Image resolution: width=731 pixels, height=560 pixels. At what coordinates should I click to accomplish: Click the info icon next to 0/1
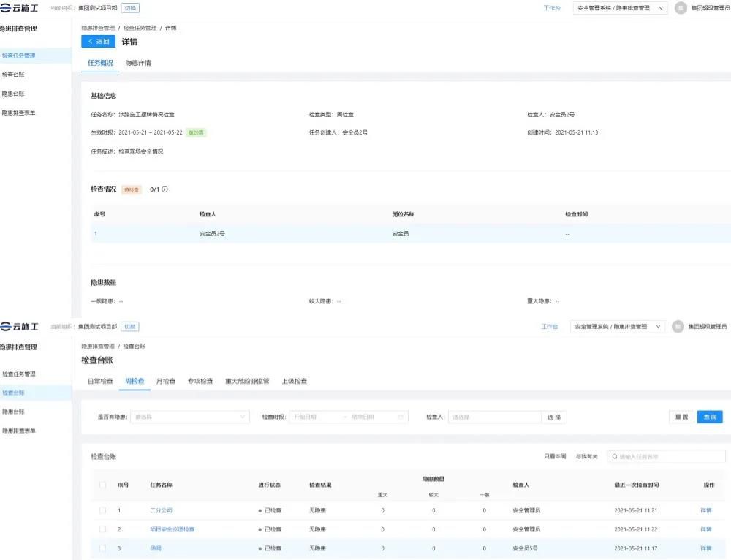click(x=164, y=189)
